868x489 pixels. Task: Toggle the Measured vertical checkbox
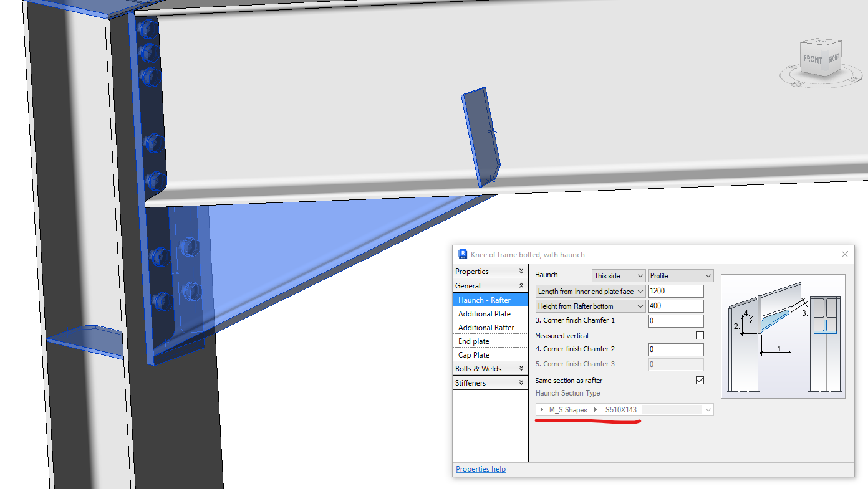click(700, 336)
